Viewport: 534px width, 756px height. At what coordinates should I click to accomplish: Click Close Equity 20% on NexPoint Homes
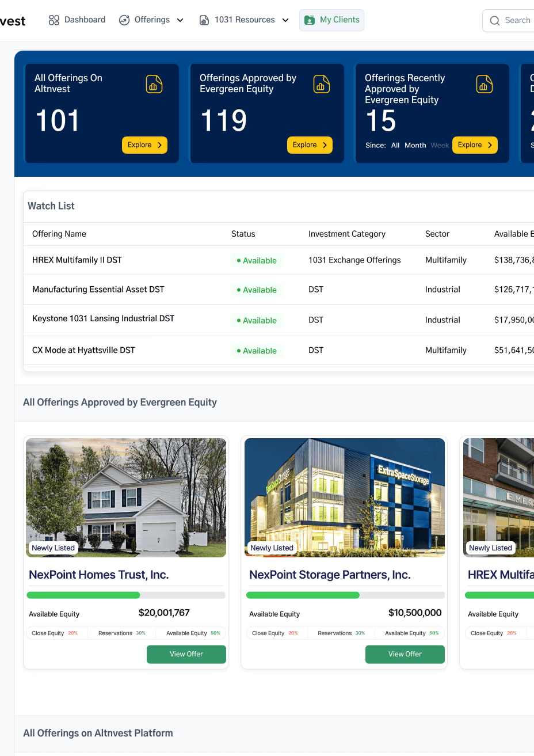click(x=55, y=633)
